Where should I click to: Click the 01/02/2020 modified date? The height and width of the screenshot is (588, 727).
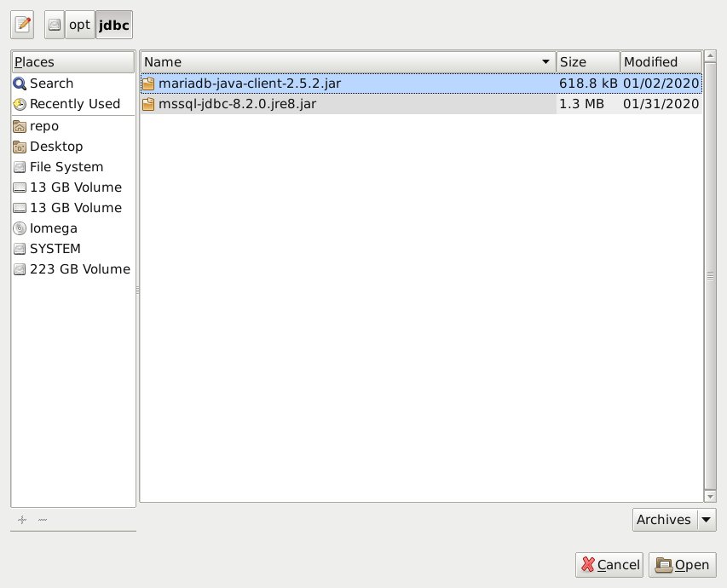point(661,84)
